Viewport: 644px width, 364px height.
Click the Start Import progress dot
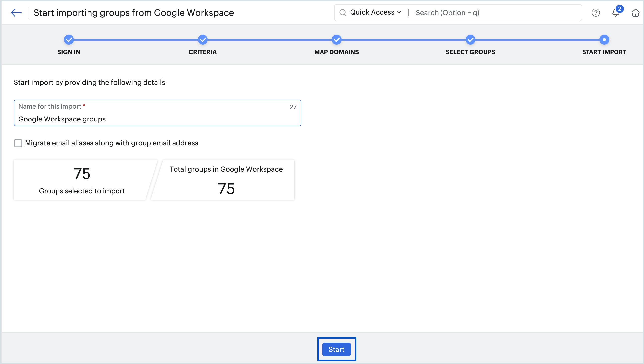pyautogui.click(x=604, y=39)
